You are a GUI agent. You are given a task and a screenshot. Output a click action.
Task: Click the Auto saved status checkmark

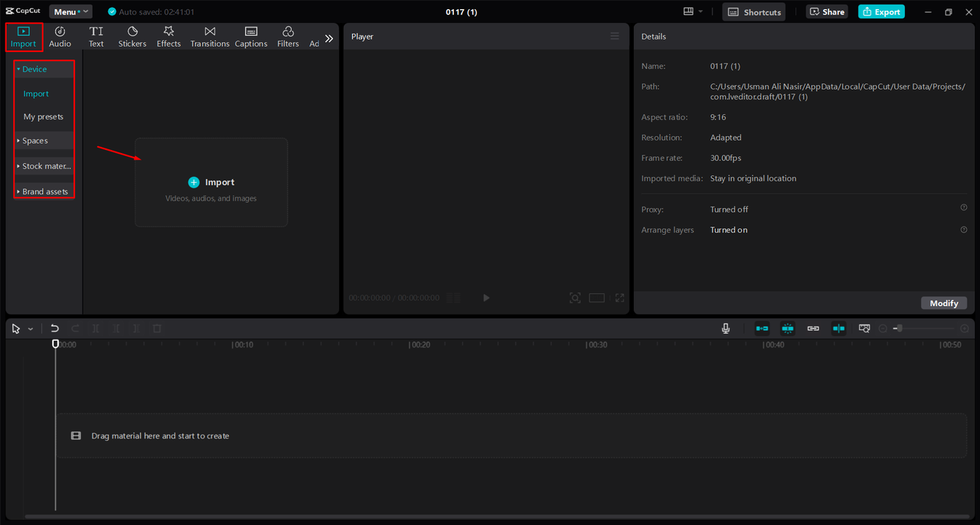click(x=112, y=11)
